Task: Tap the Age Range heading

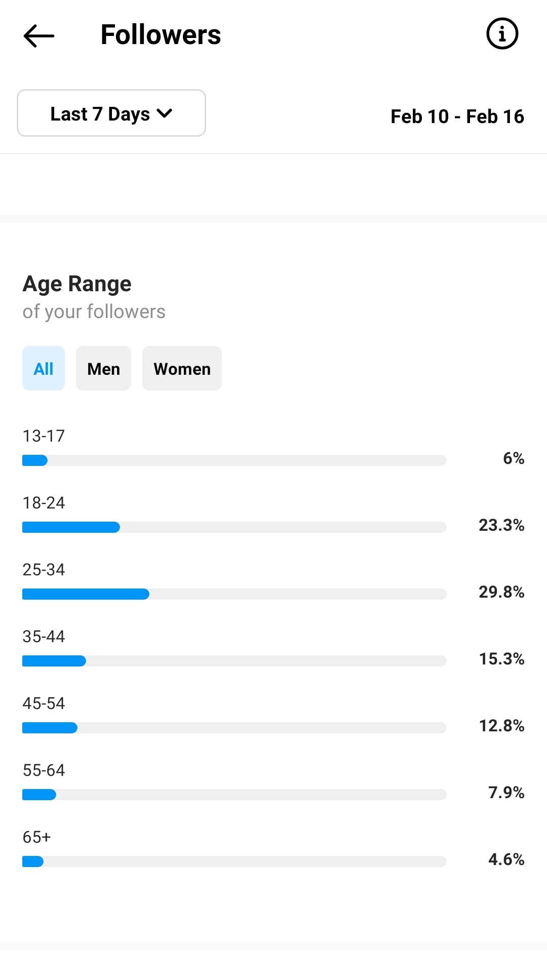Action: [x=77, y=284]
